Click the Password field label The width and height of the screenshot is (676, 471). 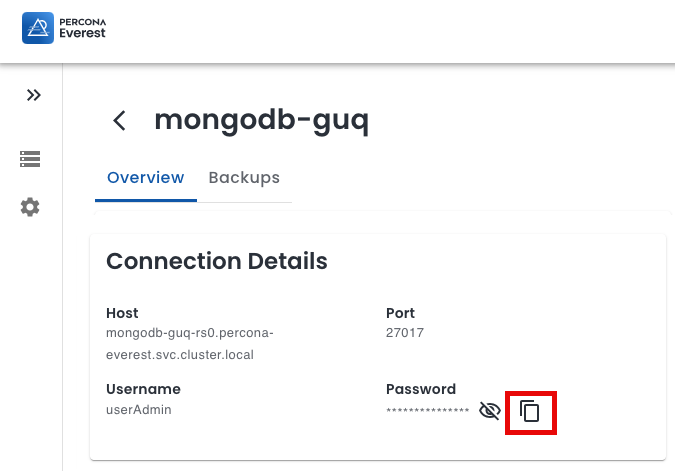[x=421, y=389]
